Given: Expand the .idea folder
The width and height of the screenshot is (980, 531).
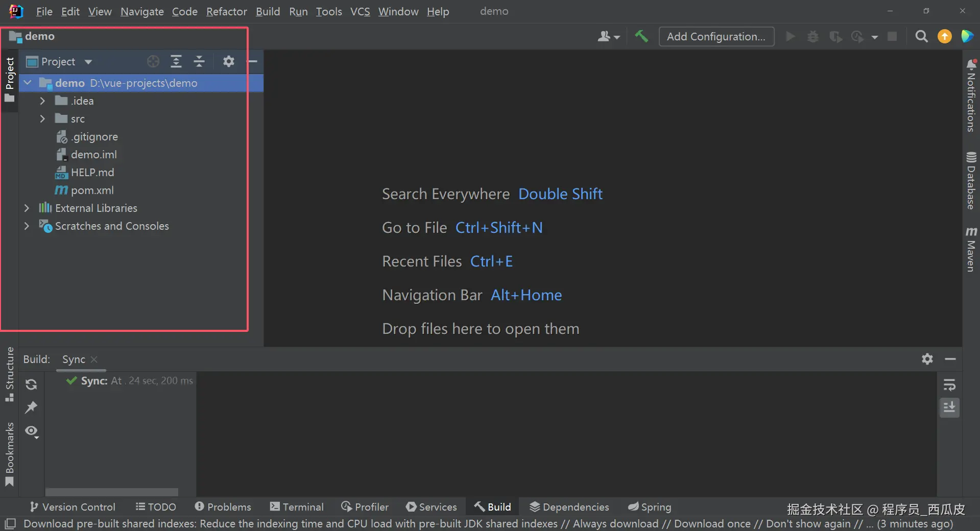Looking at the screenshot, I should [43, 101].
